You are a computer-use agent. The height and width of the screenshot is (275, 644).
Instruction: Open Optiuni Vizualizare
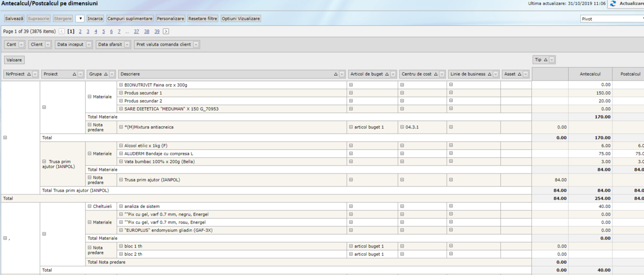click(241, 18)
